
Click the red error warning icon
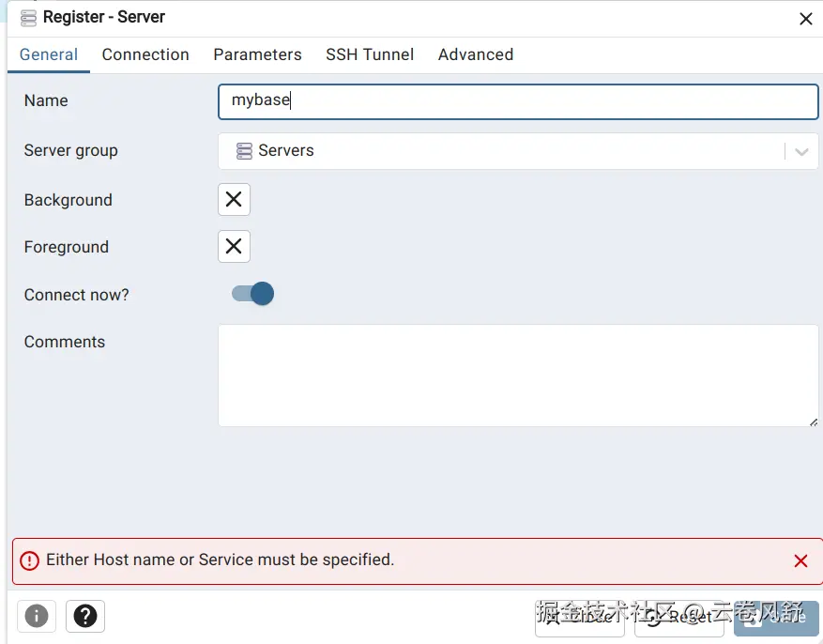[29, 560]
